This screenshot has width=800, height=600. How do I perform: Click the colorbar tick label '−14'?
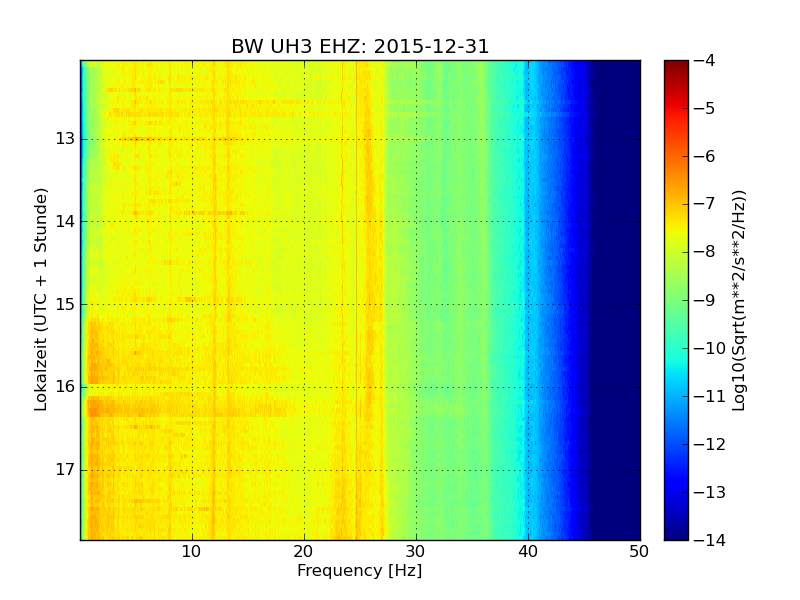pyautogui.click(x=710, y=540)
